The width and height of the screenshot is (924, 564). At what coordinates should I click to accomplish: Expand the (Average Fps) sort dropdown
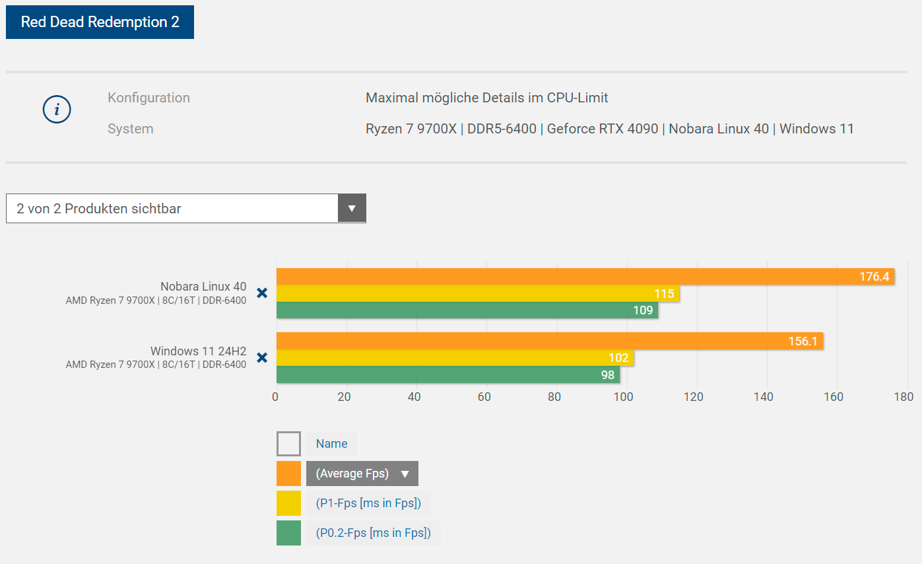point(362,474)
